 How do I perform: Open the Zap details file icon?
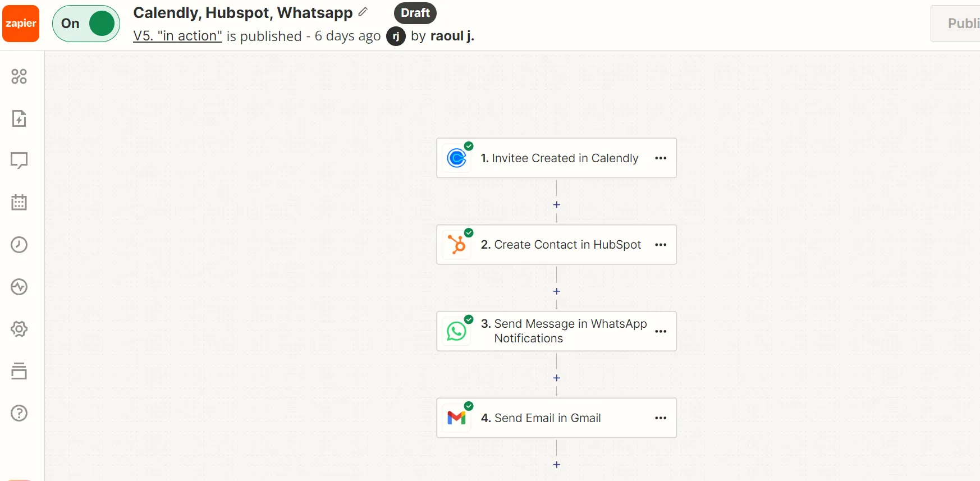pyautogui.click(x=19, y=118)
